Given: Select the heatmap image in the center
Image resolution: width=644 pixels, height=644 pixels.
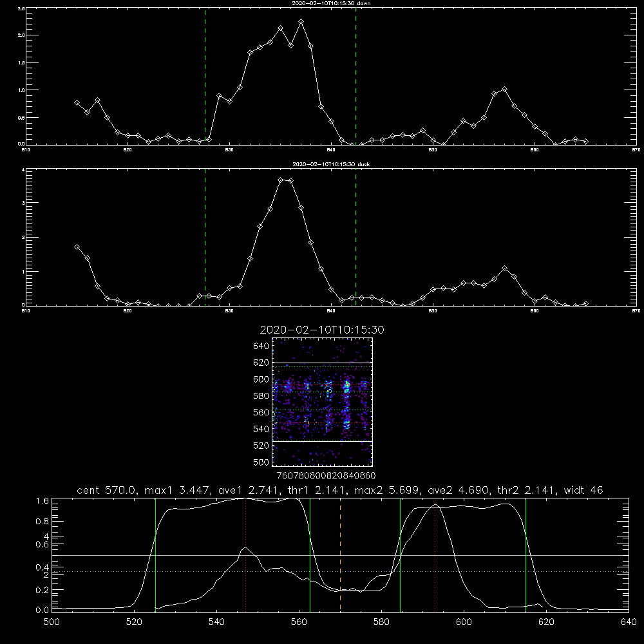Looking at the screenshot, I should [x=322, y=402].
